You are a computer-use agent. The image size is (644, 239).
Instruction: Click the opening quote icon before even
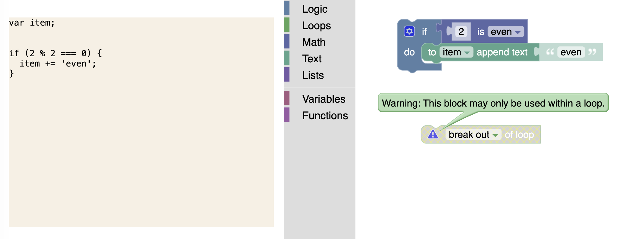(550, 52)
